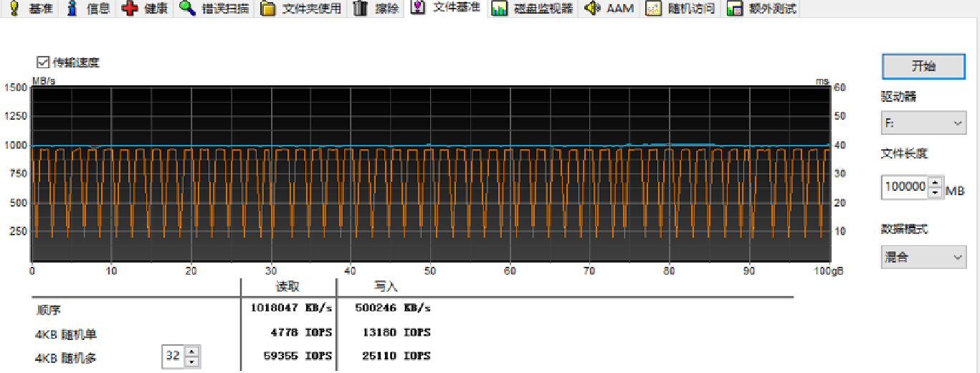The width and height of the screenshot is (980, 373).
Task: Go to the 额外测试 tab
Action: pyautogui.click(x=761, y=9)
